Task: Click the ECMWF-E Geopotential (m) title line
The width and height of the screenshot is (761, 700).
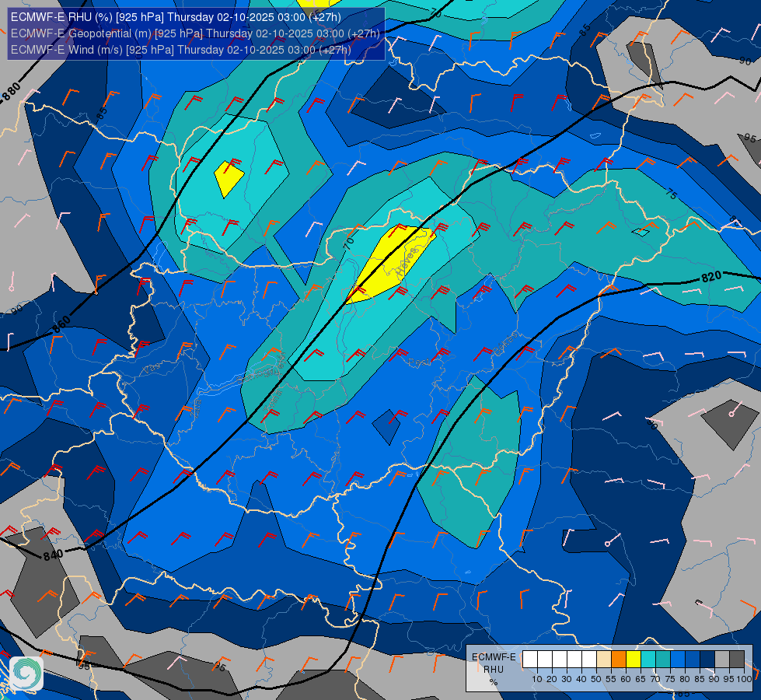Action: [x=195, y=33]
